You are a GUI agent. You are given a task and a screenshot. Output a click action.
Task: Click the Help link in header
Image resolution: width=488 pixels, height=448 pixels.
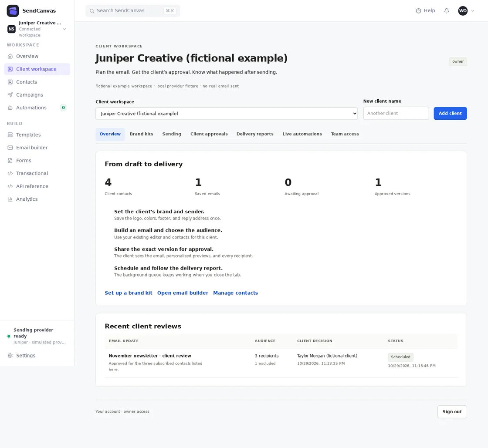click(425, 11)
